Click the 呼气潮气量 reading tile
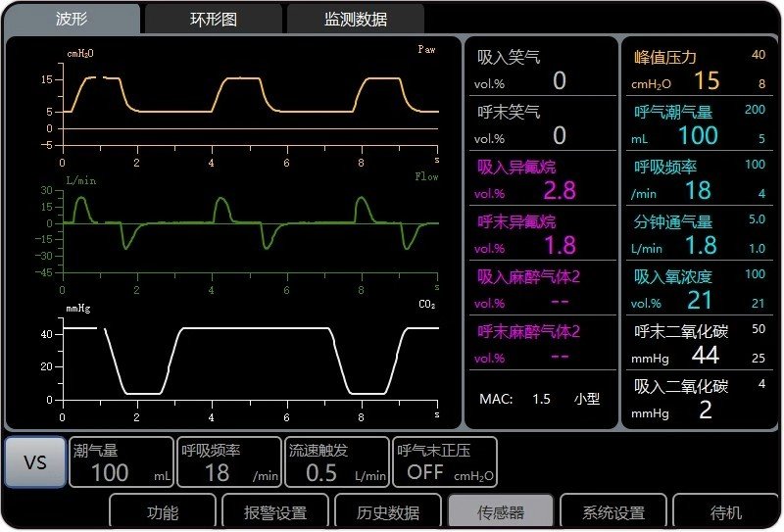The height and width of the screenshot is (532, 784). point(697,124)
